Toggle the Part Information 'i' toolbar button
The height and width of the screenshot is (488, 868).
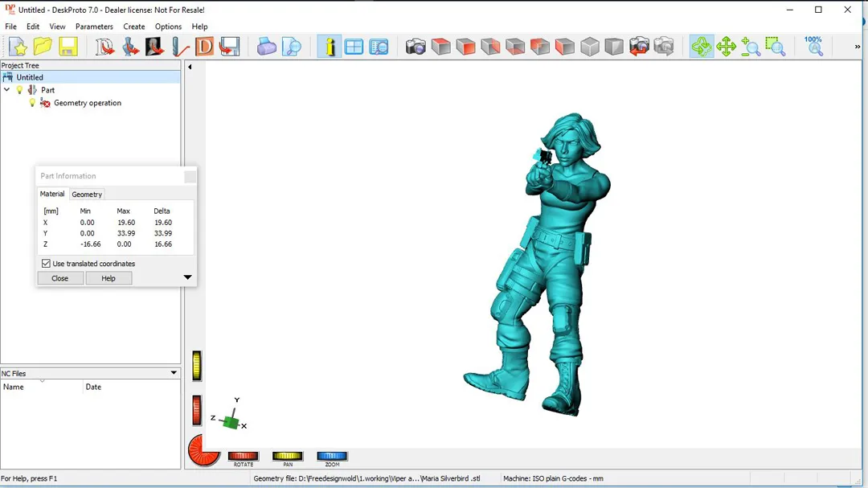(330, 47)
